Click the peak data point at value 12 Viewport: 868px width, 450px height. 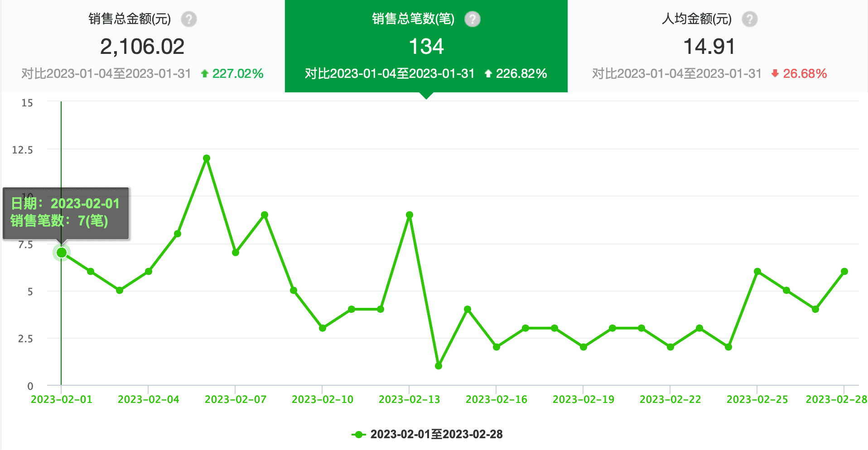(207, 158)
